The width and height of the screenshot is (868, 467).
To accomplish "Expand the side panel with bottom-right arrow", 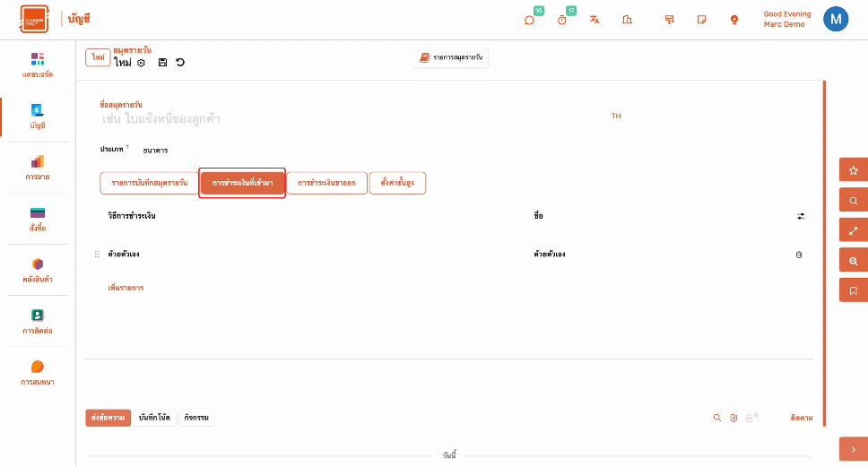I will click(853, 449).
